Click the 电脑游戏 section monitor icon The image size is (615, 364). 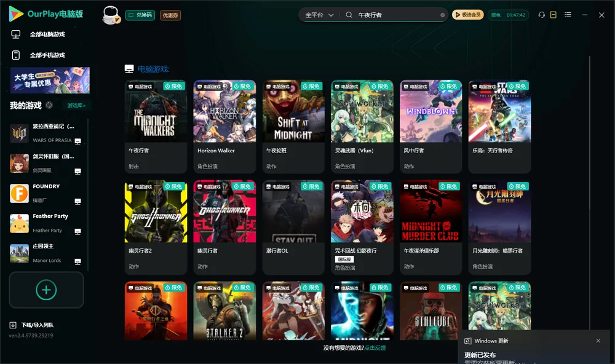click(129, 69)
